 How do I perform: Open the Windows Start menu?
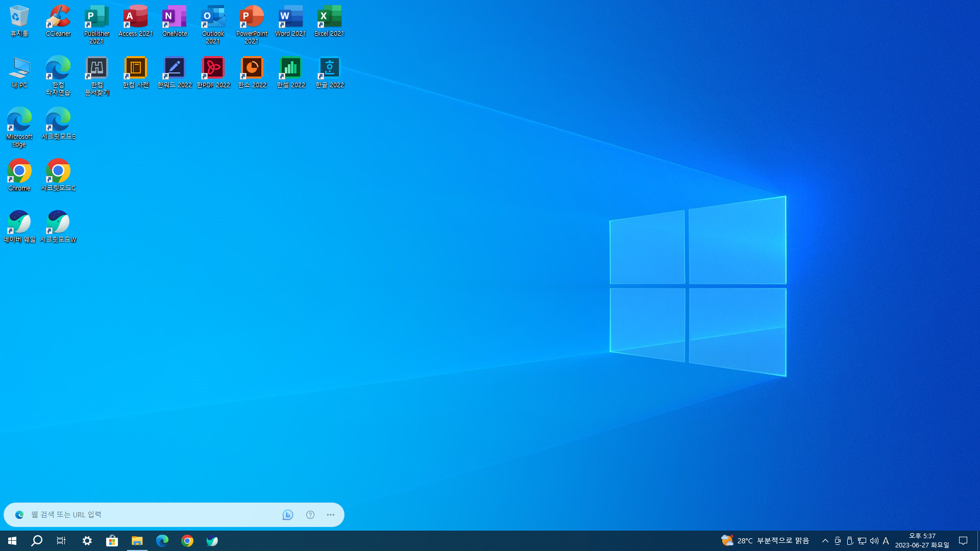(x=12, y=541)
